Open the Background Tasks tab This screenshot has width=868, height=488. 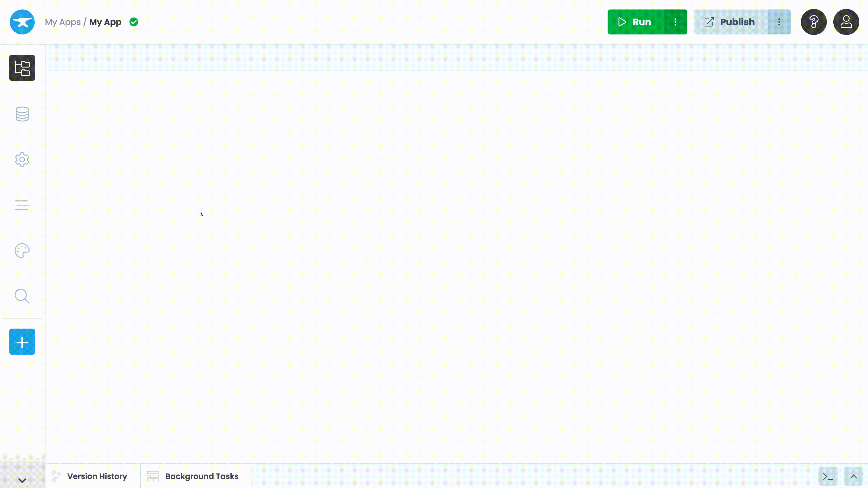[x=196, y=476]
